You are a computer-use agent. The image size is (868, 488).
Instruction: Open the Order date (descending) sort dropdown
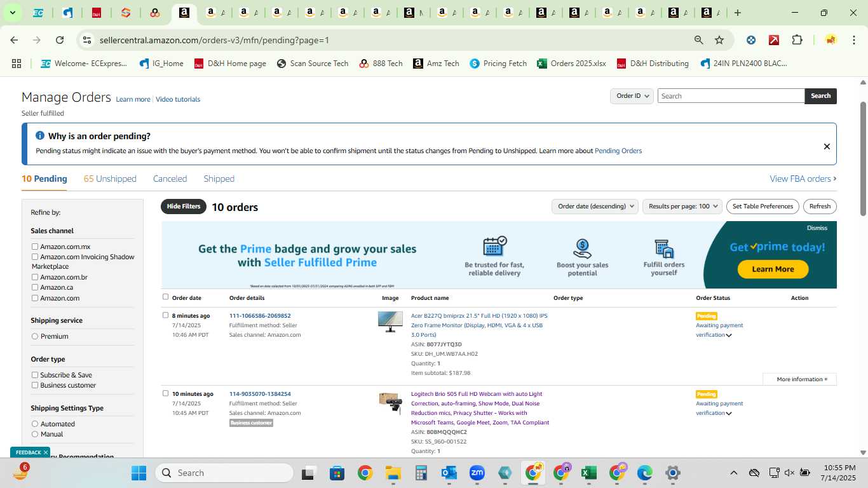click(595, 207)
